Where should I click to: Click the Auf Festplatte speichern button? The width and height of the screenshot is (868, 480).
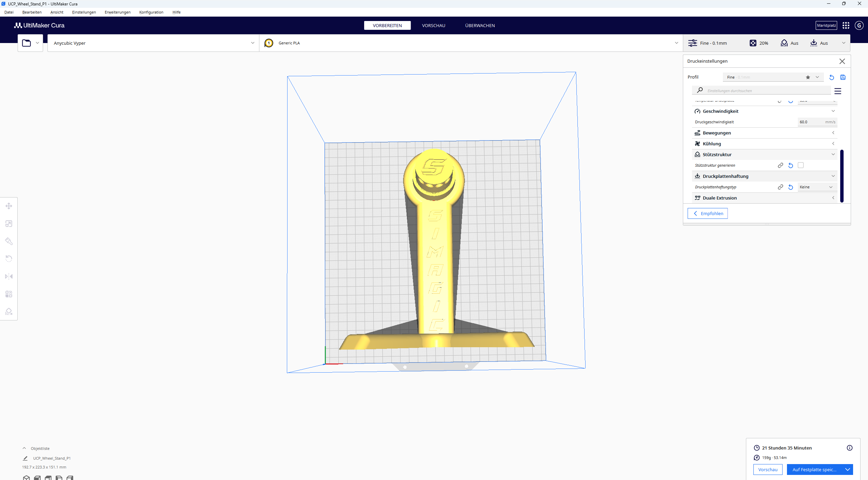coord(814,469)
